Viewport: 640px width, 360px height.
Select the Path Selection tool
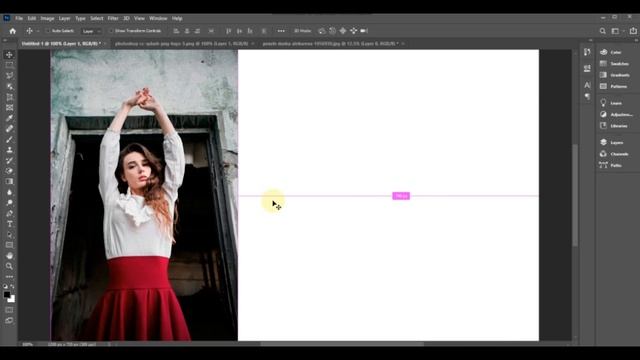tap(9, 235)
